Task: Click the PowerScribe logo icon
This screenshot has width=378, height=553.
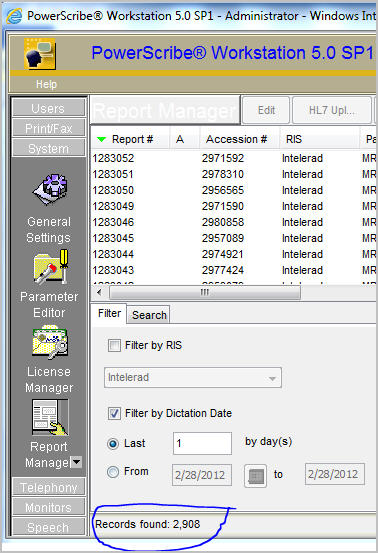Action: (40, 54)
